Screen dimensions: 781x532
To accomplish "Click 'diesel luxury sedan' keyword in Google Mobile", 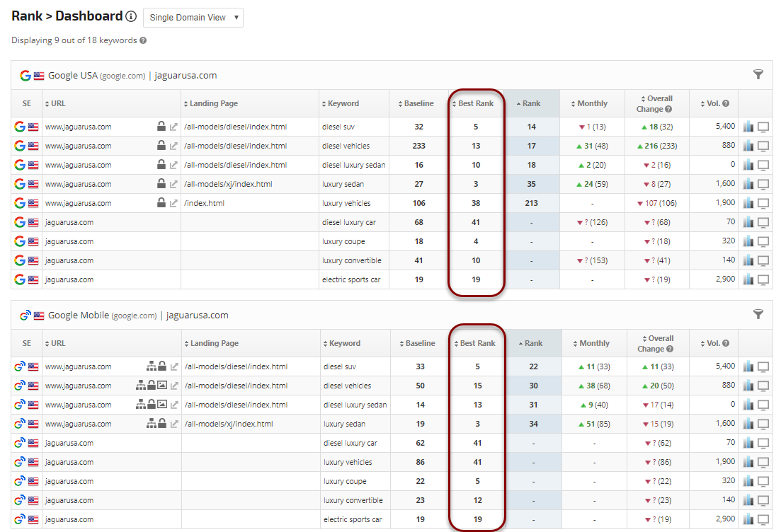I will click(x=355, y=405).
